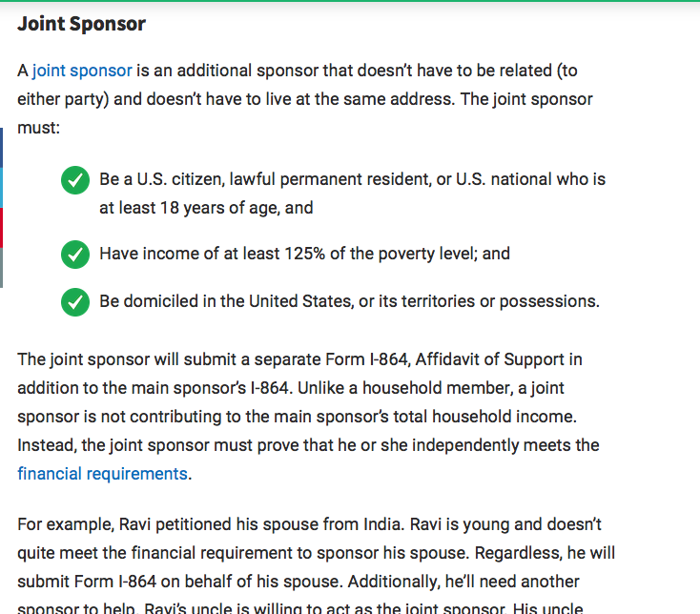Click the "Be domiciled in the United States" item

350,301
